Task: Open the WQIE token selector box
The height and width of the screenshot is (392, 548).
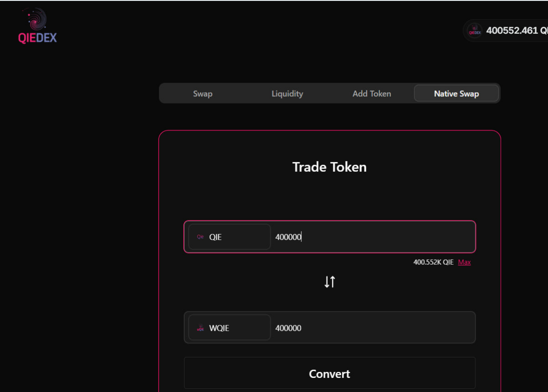Action: (229, 328)
